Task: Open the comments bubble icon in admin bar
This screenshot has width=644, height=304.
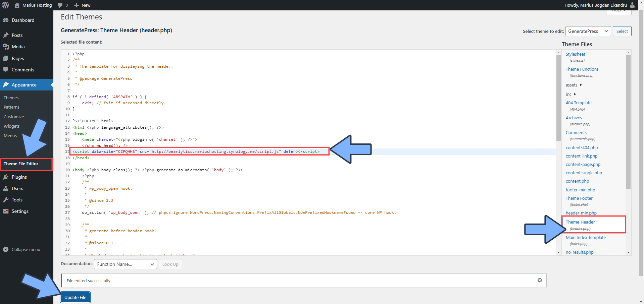Action: 60,5
